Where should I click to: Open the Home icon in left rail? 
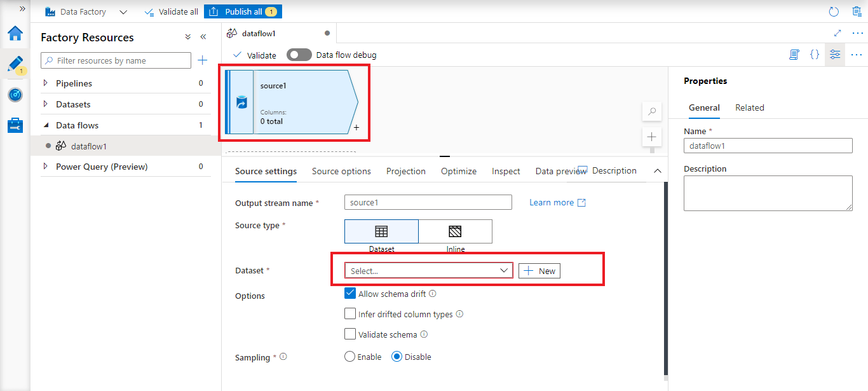pyautogui.click(x=15, y=33)
